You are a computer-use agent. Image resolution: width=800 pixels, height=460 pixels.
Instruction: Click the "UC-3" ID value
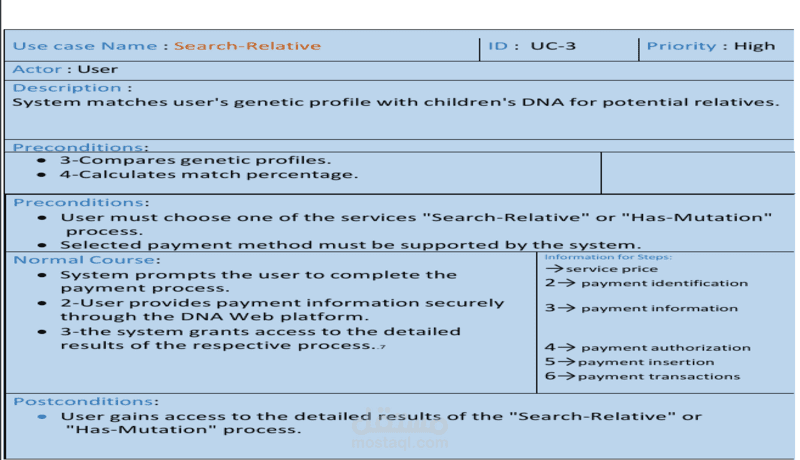553,46
